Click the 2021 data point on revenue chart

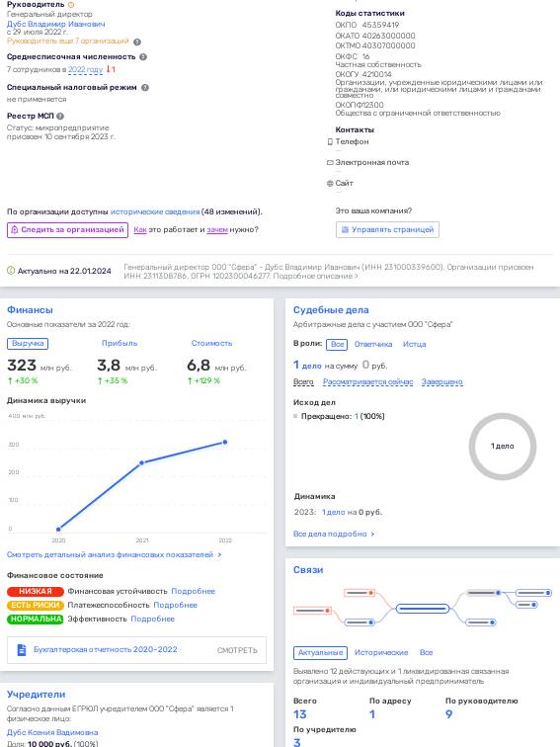[x=141, y=463]
